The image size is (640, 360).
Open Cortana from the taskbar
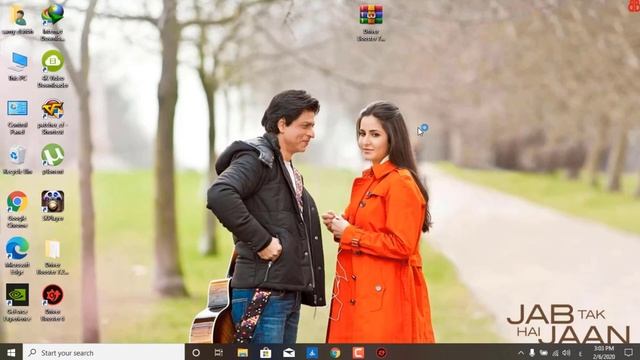196,353
